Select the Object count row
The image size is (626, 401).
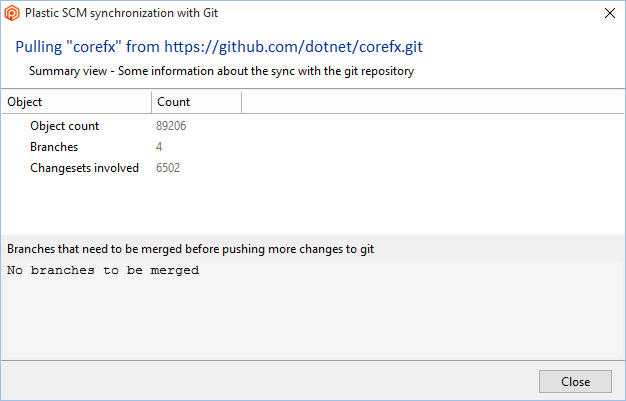tap(64, 126)
